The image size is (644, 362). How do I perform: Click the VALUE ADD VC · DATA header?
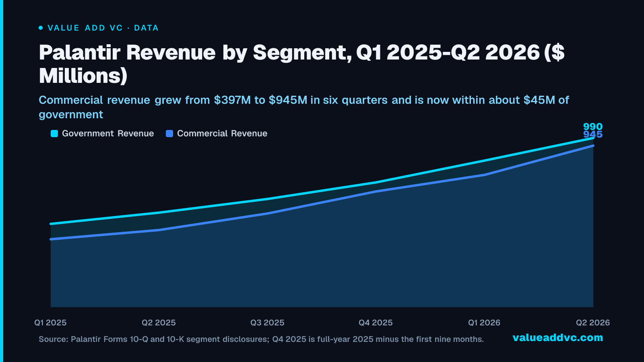click(103, 28)
